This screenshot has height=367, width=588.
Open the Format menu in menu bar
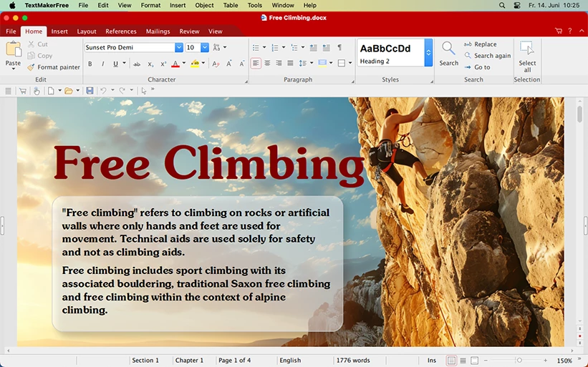pyautogui.click(x=150, y=5)
